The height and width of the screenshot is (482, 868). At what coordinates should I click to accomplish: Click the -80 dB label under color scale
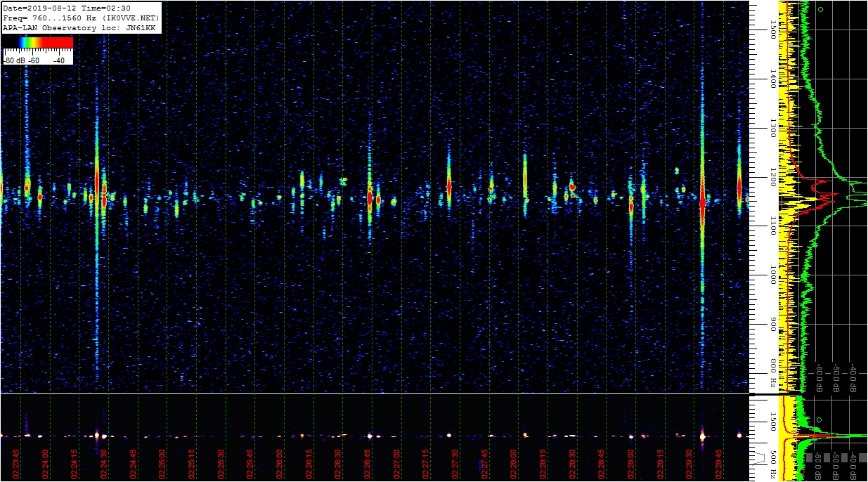[x=14, y=60]
